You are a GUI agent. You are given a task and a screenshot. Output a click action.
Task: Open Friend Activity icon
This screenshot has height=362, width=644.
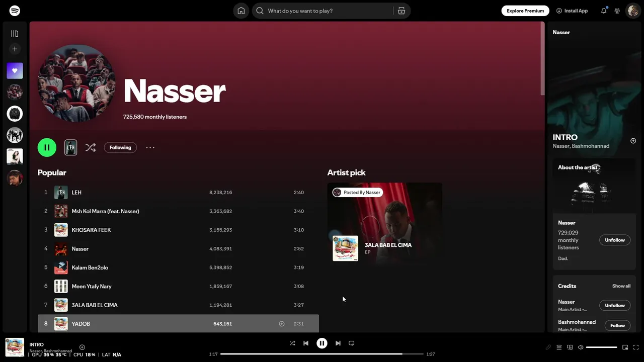click(x=617, y=11)
